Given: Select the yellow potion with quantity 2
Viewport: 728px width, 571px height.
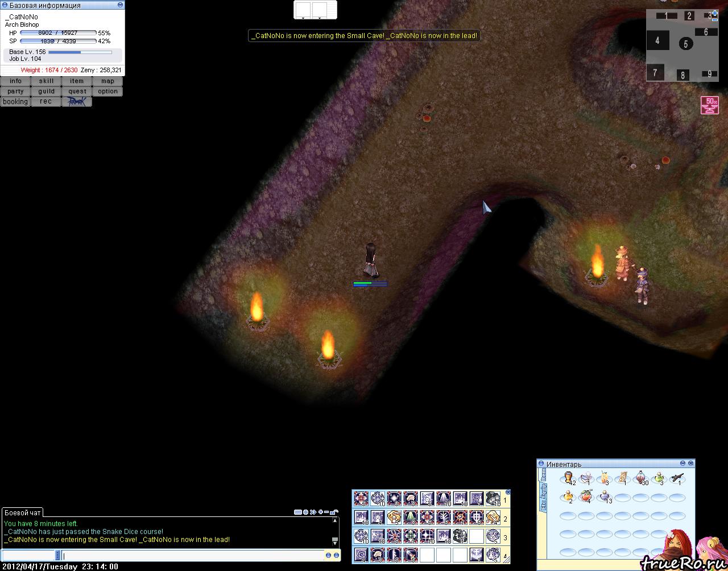Looking at the screenshot, I should point(568,496).
